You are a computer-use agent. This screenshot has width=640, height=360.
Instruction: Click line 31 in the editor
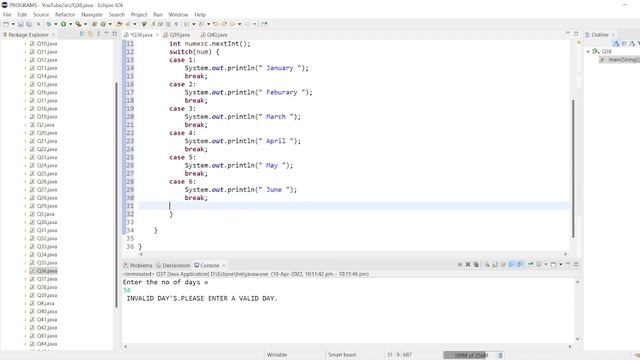coord(353,206)
